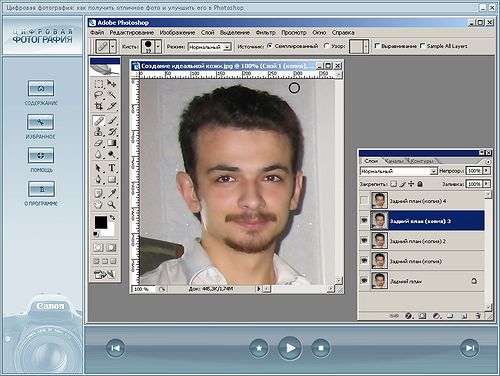Click the trash icon in layers panel

[478, 315]
